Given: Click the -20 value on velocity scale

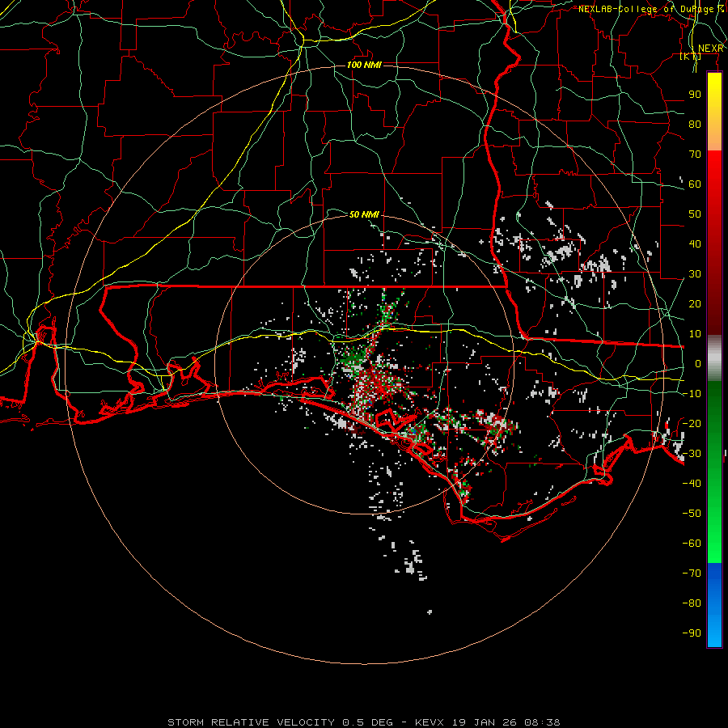Looking at the screenshot, I should click(x=692, y=424).
